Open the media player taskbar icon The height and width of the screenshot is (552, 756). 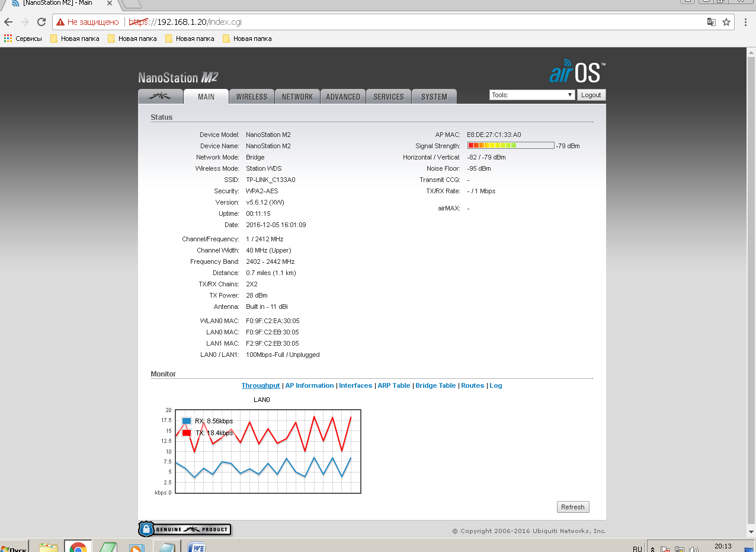coord(136,547)
